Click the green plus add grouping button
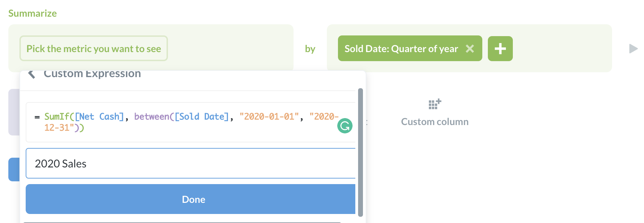This screenshot has height=223, width=644. coord(500,49)
